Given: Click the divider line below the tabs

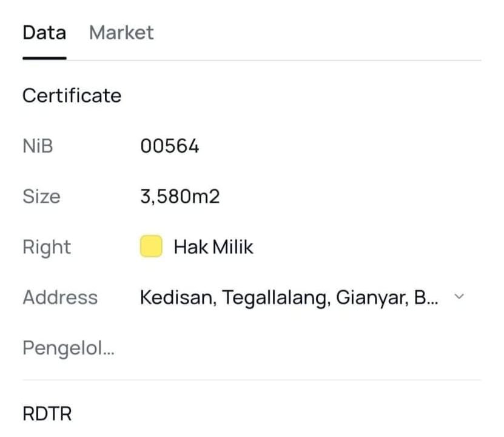Looking at the screenshot, I should coord(273,60).
